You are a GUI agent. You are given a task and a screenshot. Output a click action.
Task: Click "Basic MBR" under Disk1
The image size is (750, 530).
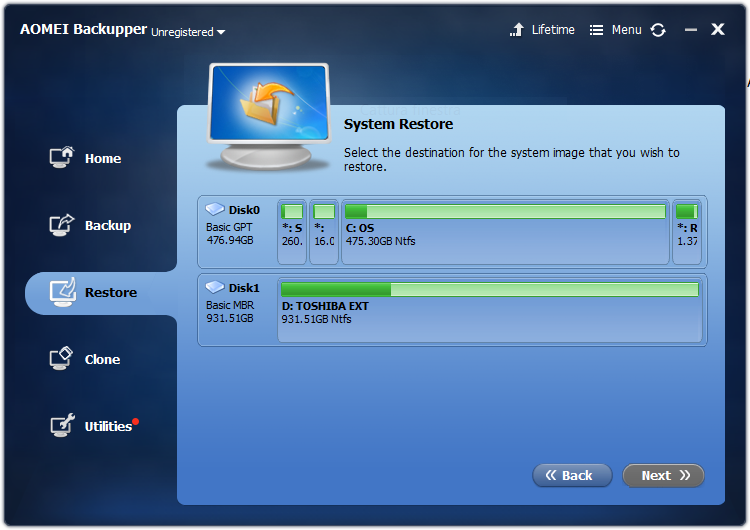(230, 305)
